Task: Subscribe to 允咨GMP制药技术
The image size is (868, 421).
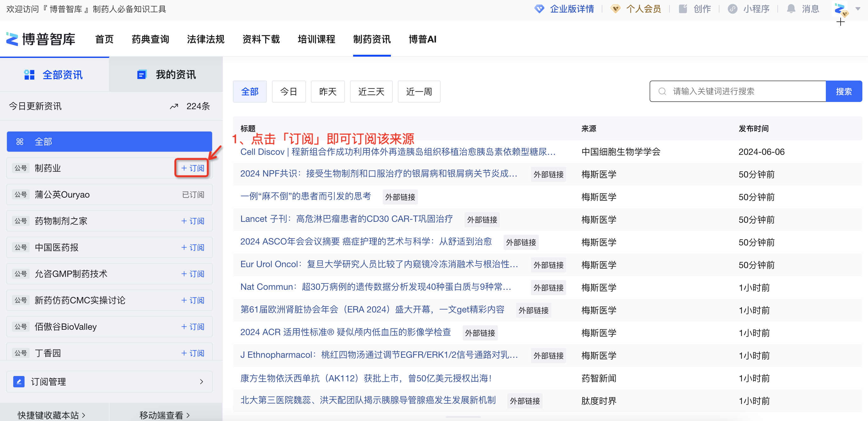Action: pyautogui.click(x=193, y=274)
